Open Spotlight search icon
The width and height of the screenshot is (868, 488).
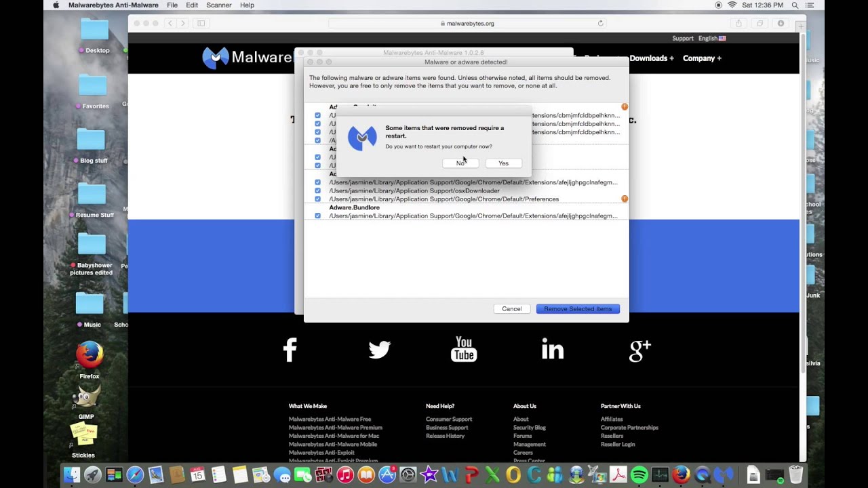795,5
